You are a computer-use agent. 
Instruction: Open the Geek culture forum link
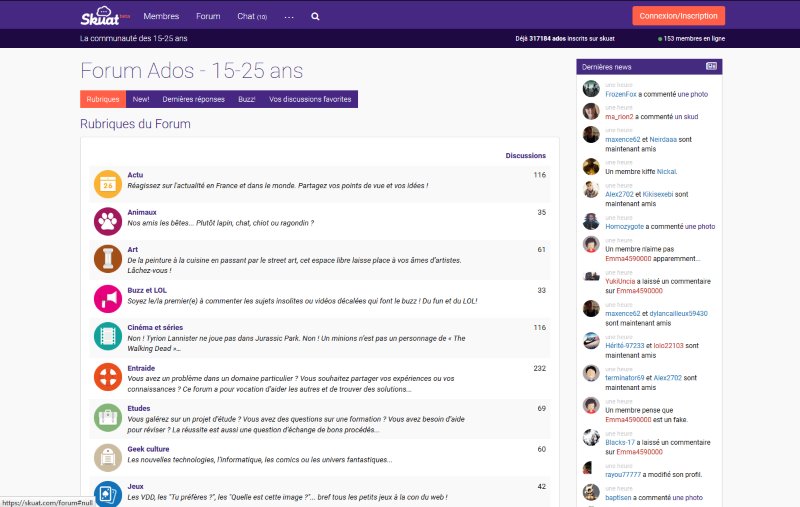[x=149, y=449]
